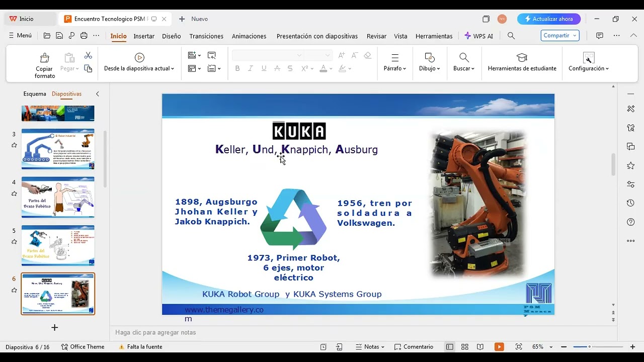This screenshot has height=362, width=644.
Task: Open the search magnifier in the menu bar
Action: pos(511,36)
